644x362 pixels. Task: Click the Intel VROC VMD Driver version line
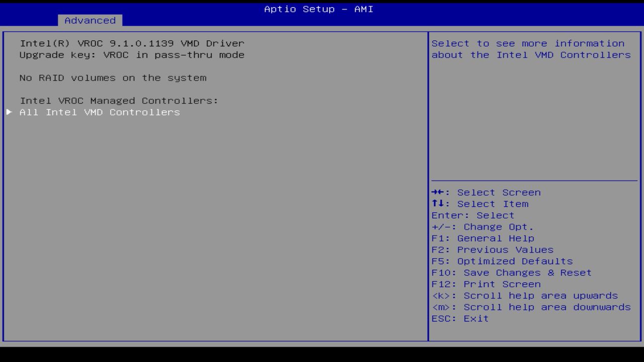click(x=131, y=43)
